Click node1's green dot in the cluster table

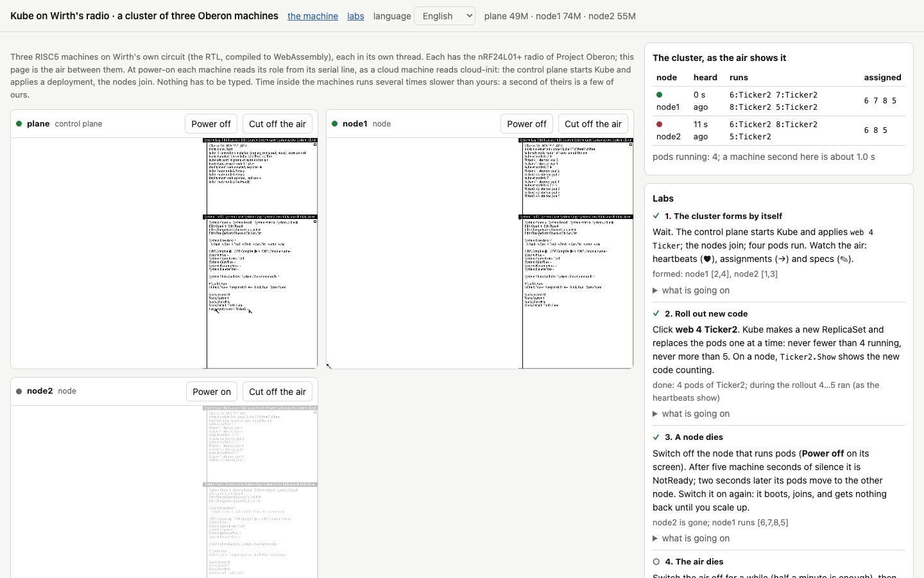click(659, 94)
